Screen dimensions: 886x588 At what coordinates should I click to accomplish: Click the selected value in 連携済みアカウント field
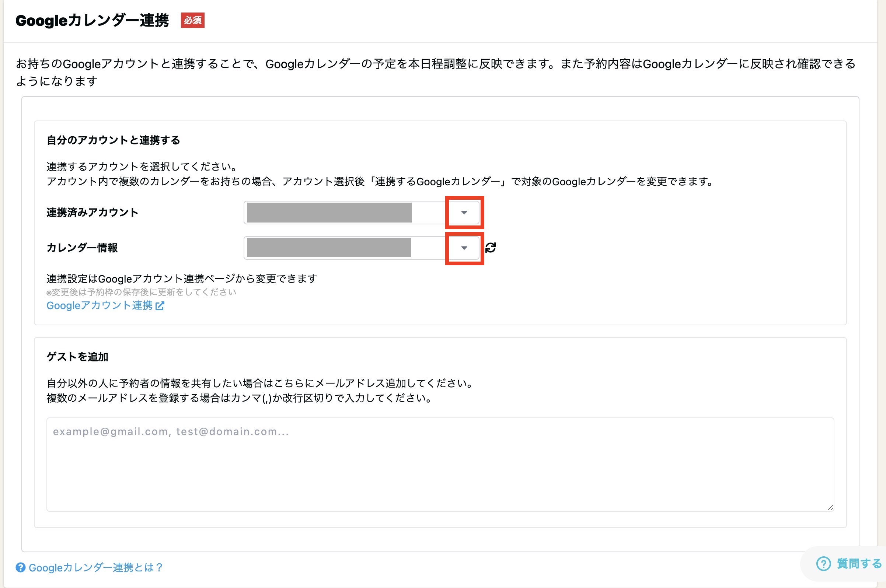pos(329,213)
